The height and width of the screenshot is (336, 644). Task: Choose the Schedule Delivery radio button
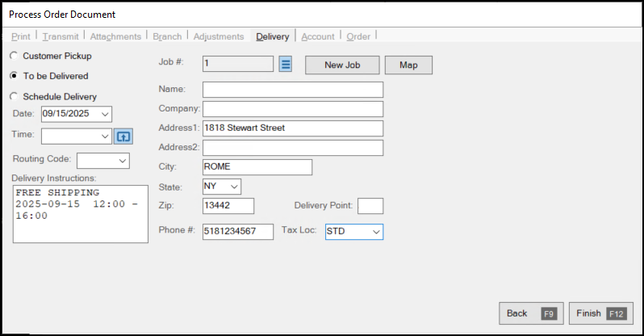12,96
